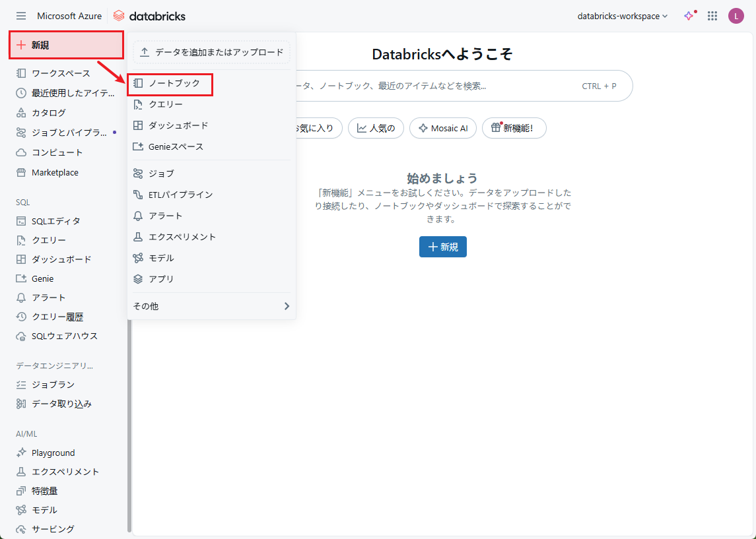Select the Mosaic AI filter chip
This screenshot has height=539, width=756.
tap(442, 128)
